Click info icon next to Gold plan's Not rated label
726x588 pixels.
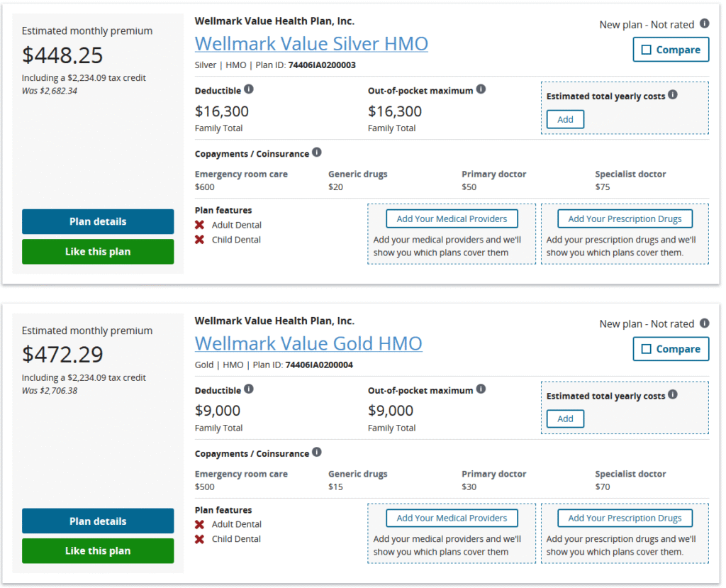click(704, 323)
